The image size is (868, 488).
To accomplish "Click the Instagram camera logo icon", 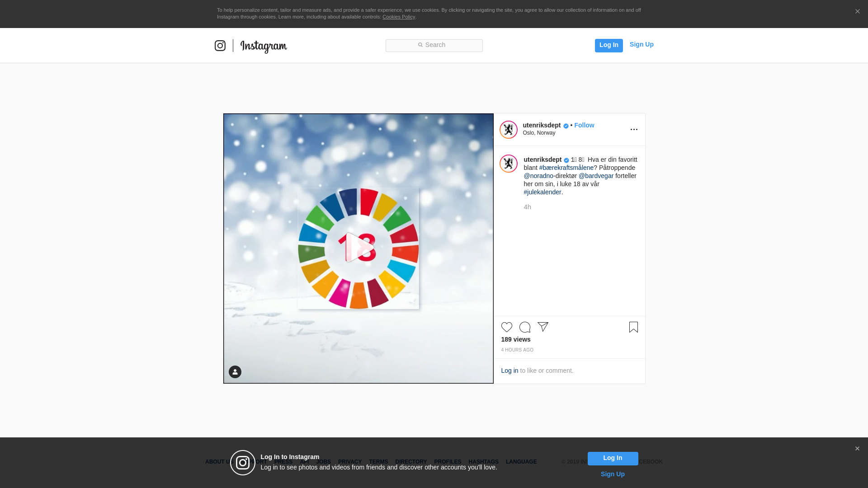I will [220, 46].
